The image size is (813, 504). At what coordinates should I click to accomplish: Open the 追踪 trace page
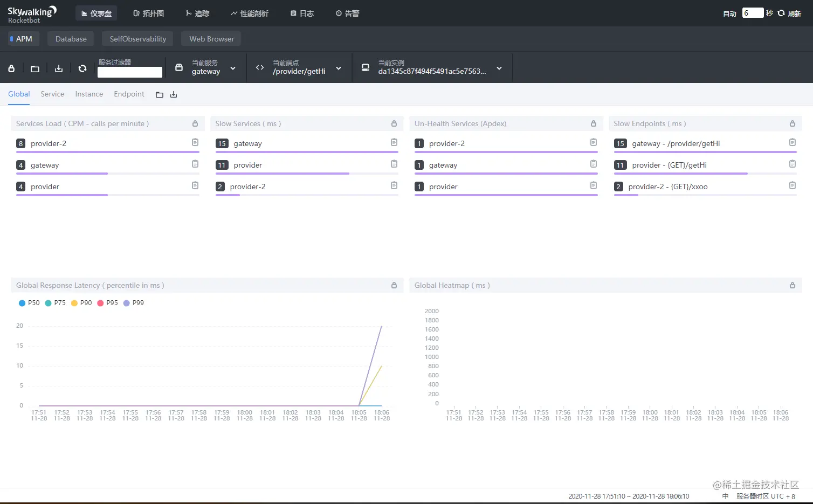click(x=197, y=13)
